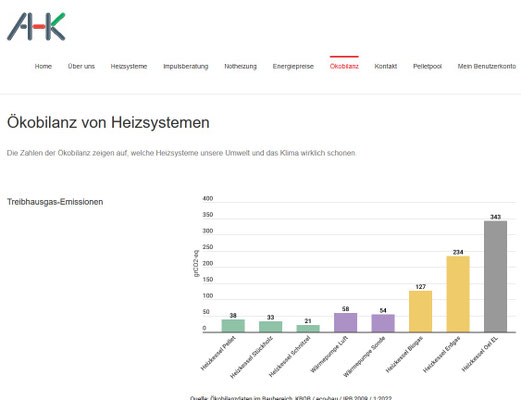The width and height of the screenshot is (521, 400).
Task: Click the green Heizkessel Pellet bar
Action: coord(233,326)
